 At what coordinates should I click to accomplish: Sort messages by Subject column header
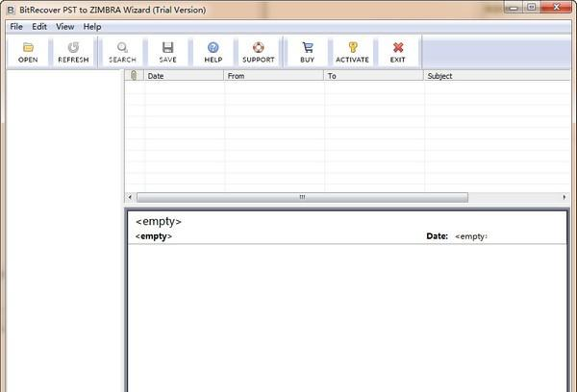pyautogui.click(x=497, y=75)
